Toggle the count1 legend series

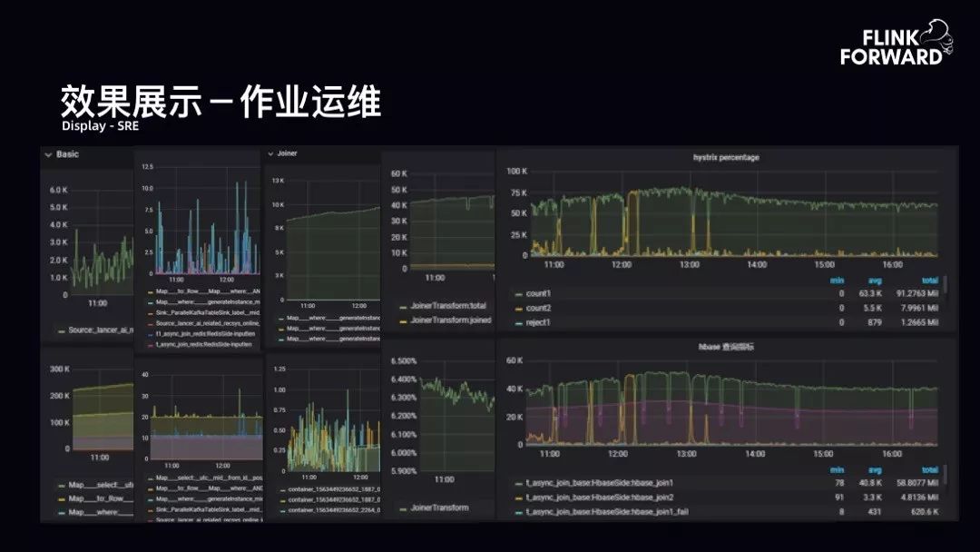point(538,294)
